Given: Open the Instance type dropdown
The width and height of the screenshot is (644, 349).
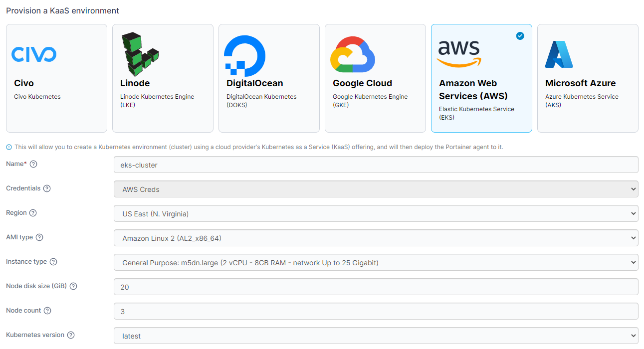Looking at the screenshot, I should 376,262.
